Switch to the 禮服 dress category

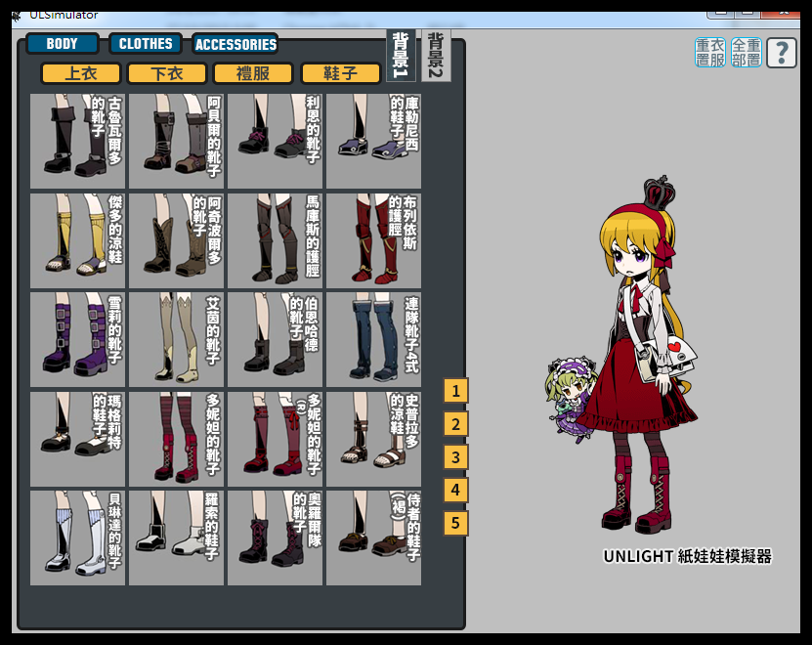[253, 73]
